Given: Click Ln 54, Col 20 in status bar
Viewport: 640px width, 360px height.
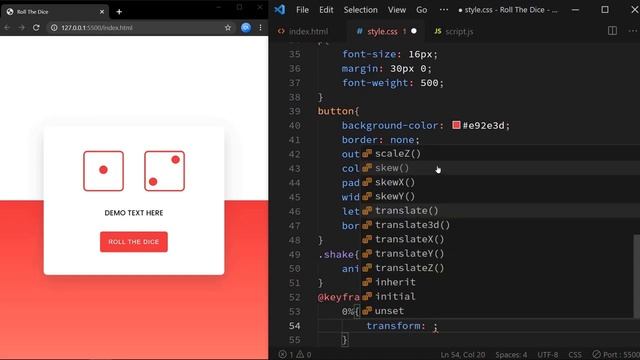Looking at the screenshot, I should pos(463,355).
